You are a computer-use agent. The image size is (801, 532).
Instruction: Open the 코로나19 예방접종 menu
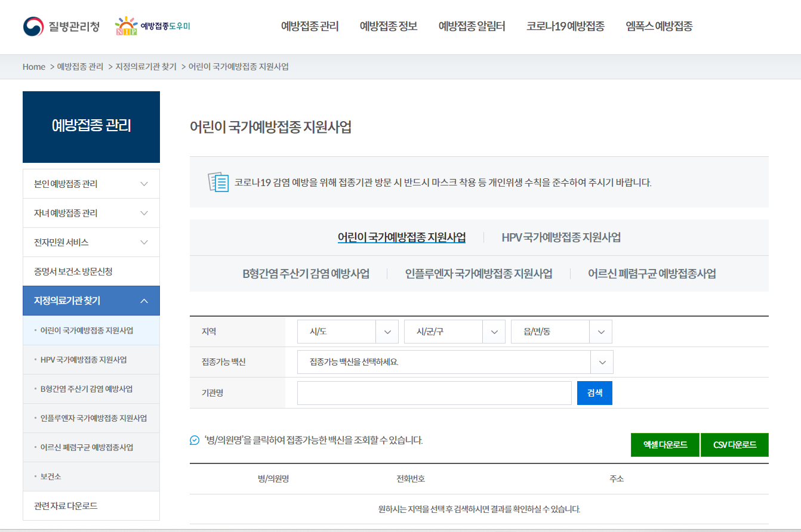[x=565, y=26]
